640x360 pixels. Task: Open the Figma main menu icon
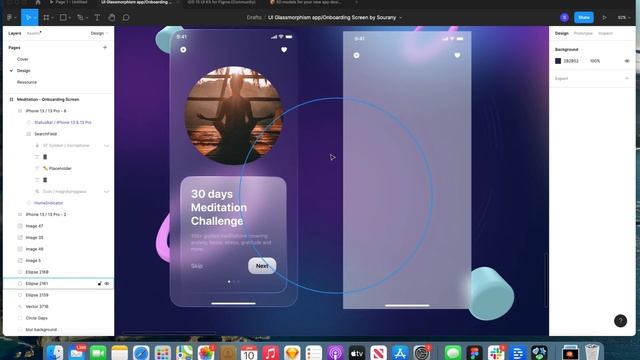click(x=9, y=18)
